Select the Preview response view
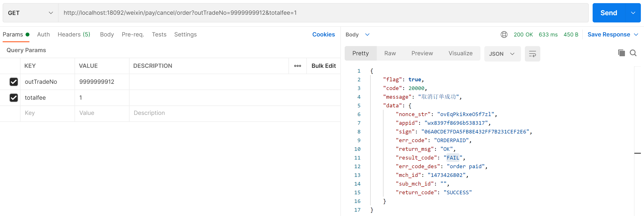644x216 pixels. (422, 53)
